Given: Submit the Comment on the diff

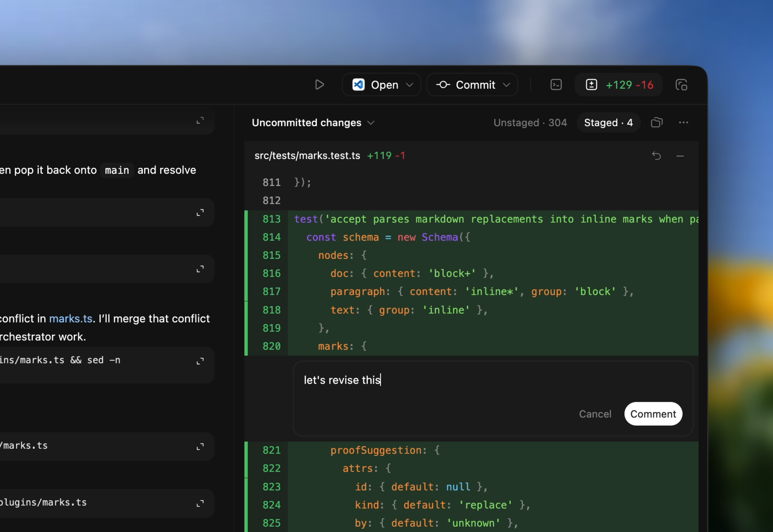Looking at the screenshot, I should point(653,414).
